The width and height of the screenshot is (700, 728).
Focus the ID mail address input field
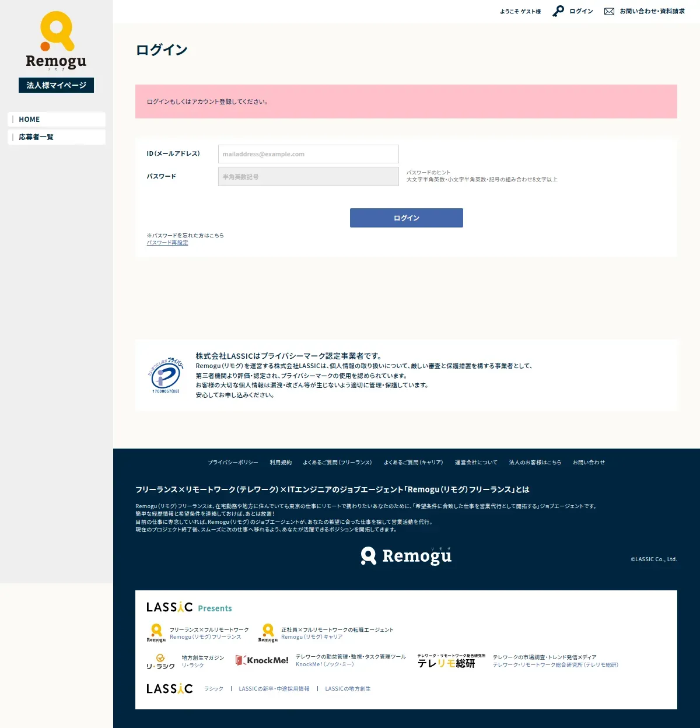click(x=309, y=154)
